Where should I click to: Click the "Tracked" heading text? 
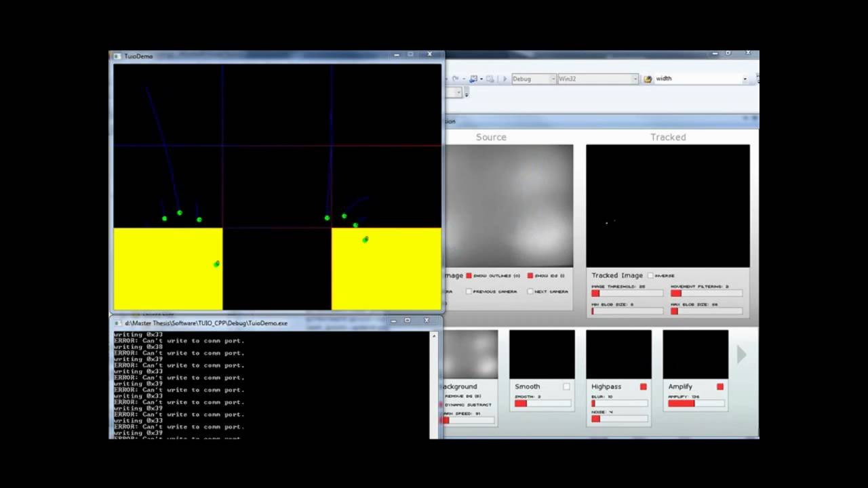tap(668, 137)
